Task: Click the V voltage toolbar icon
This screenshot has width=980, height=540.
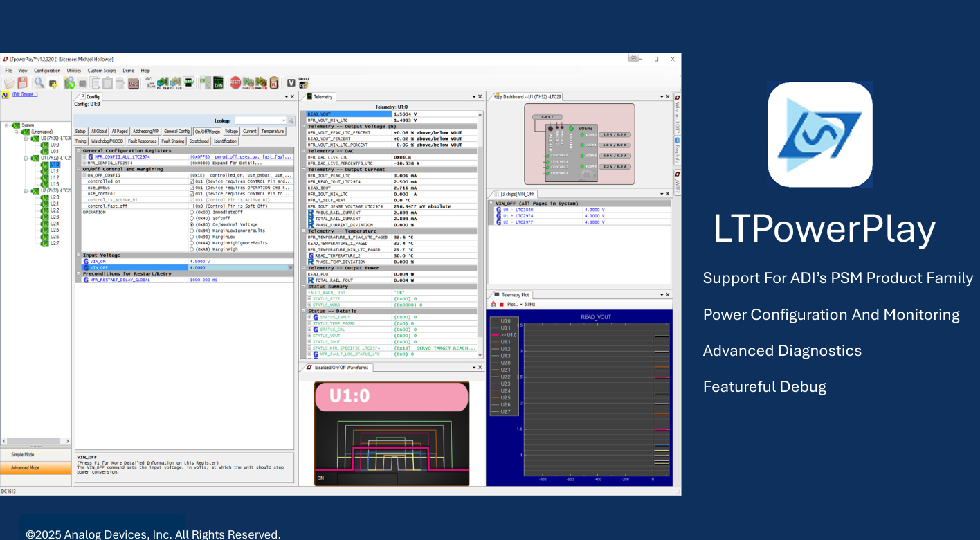Action: [x=291, y=83]
